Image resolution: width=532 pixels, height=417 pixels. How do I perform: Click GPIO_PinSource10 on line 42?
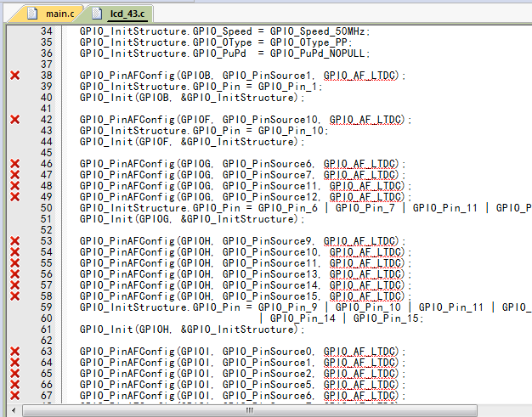(269, 120)
